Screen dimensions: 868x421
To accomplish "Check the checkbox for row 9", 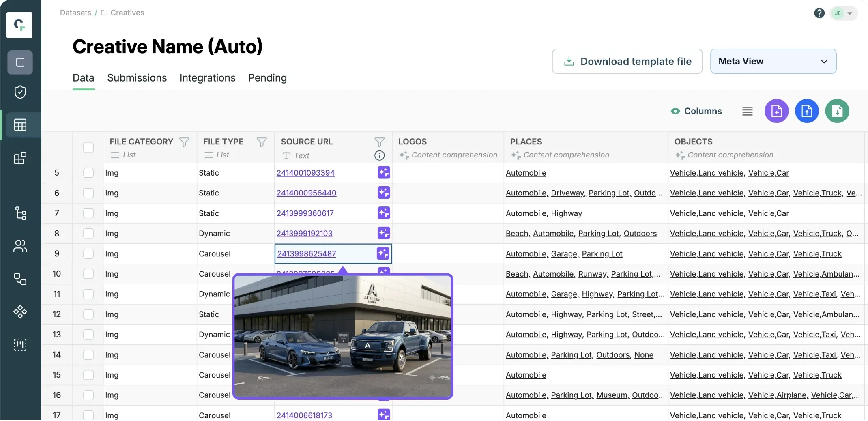I will (x=88, y=254).
